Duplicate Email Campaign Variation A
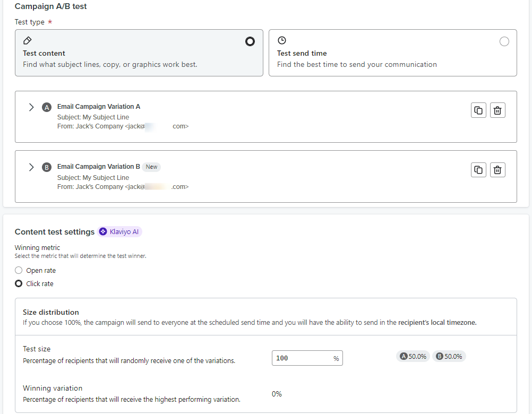The height and width of the screenshot is (414, 532). pyautogui.click(x=478, y=110)
